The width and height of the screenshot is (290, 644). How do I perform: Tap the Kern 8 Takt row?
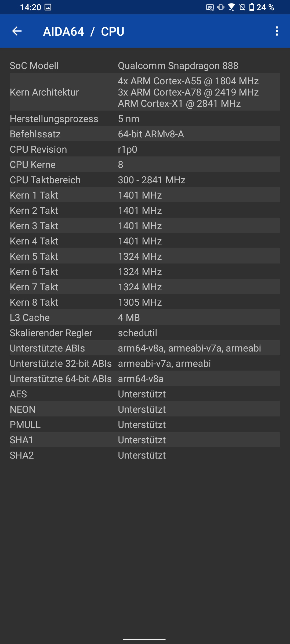(145, 302)
